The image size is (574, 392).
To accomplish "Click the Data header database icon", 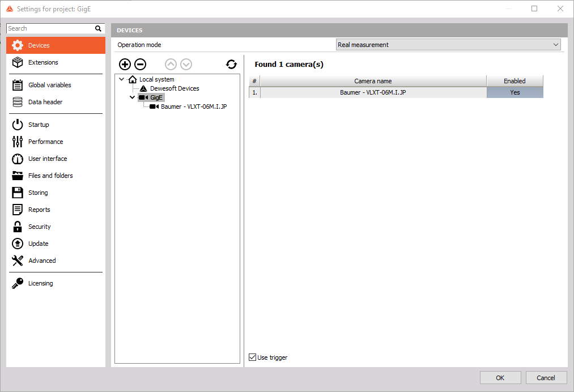I will (18, 102).
